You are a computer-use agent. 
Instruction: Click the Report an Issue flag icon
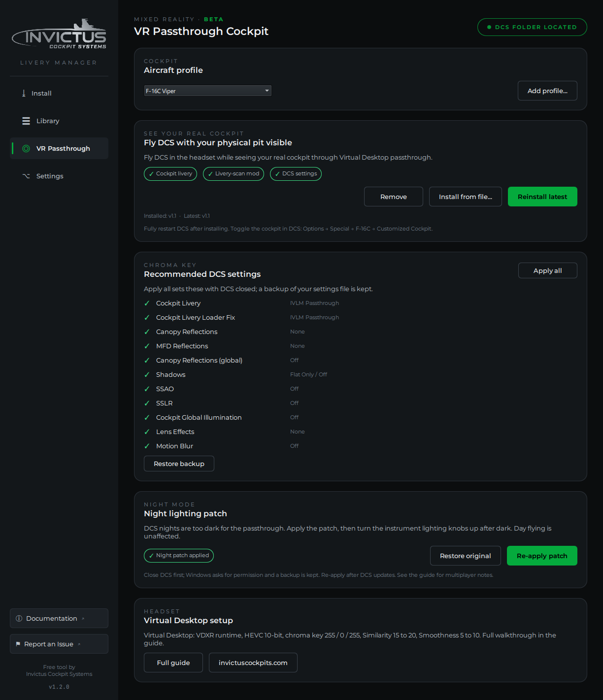tap(18, 644)
